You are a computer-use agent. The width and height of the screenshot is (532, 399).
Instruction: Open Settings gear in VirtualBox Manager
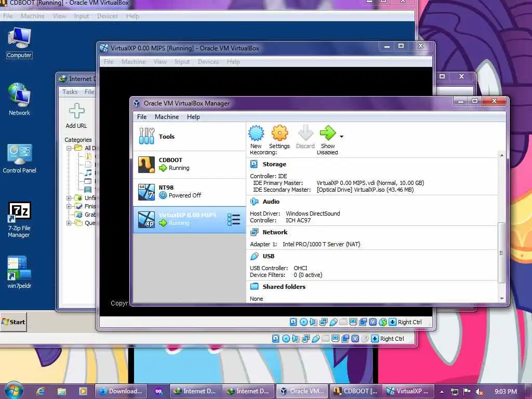(280, 133)
